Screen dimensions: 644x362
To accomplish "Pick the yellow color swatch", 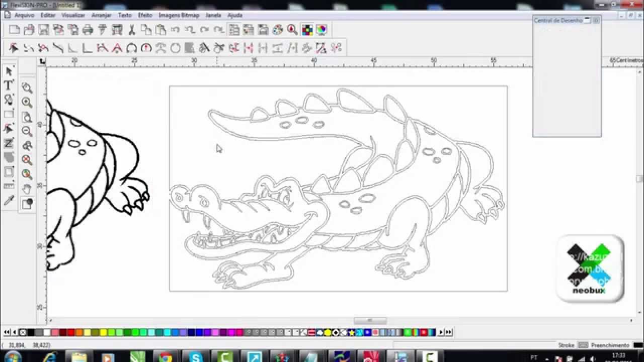I will 103,332.
